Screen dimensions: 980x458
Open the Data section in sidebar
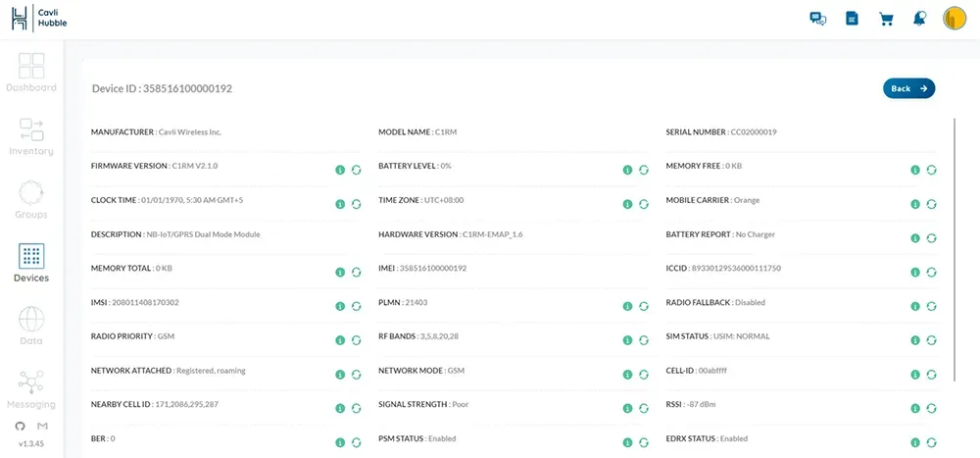(x=31, y=327)
